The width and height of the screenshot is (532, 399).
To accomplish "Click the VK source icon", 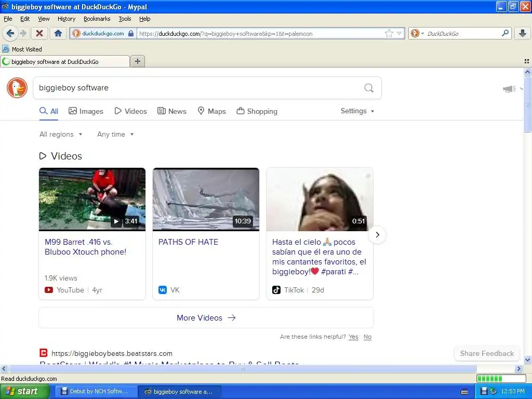I will click(163, 290).
